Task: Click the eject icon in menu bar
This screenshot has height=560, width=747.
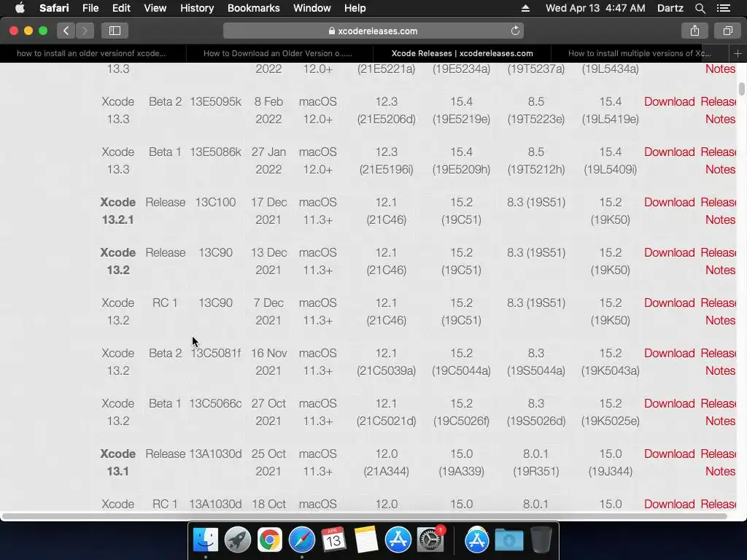Action: pos(525,8)
